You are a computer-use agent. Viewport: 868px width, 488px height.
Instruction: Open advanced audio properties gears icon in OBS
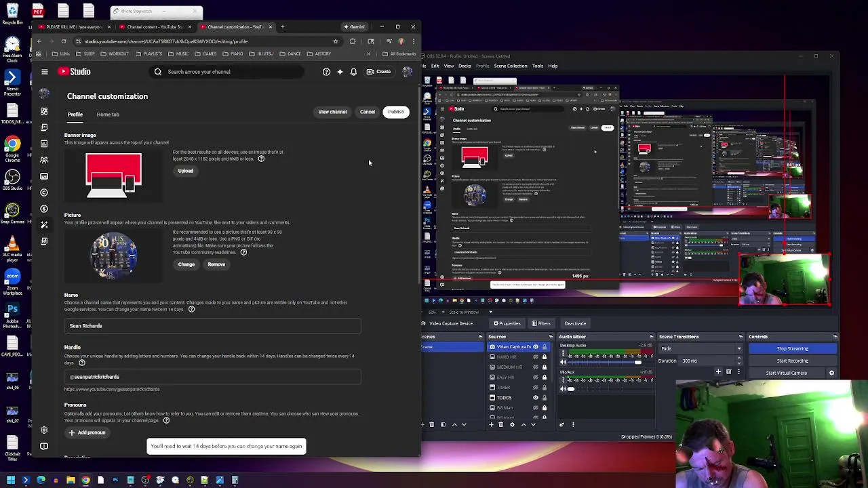click(x=561, y=425)
